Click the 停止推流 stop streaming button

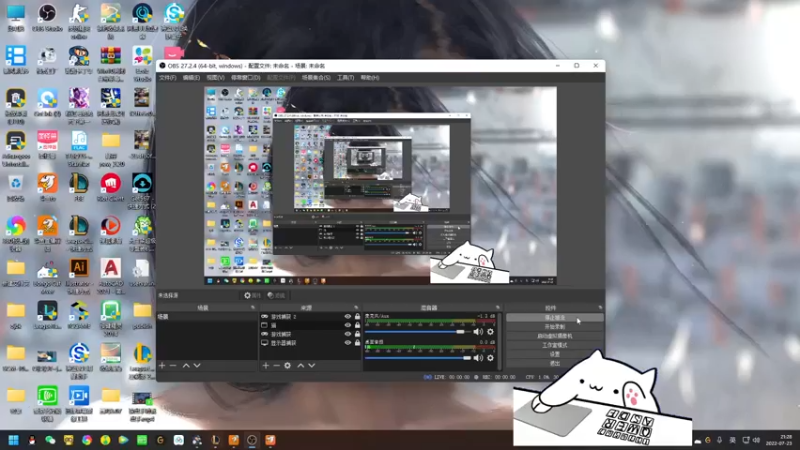tap(555, 318)
